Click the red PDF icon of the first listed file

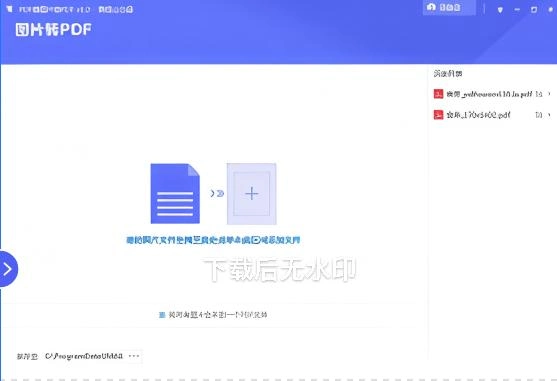(438, 94)
